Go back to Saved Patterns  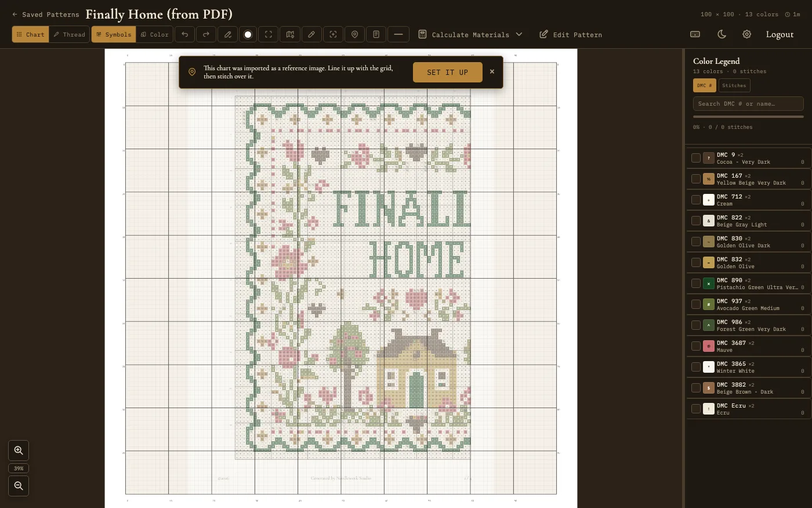pyautogui.click(x=45, y=15)
